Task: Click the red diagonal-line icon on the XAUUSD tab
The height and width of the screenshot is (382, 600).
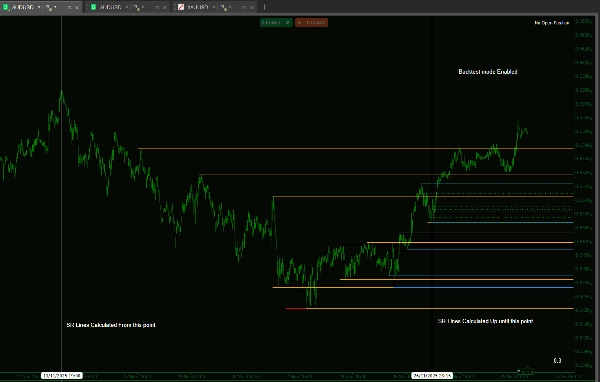Action: tap(181, 7)
